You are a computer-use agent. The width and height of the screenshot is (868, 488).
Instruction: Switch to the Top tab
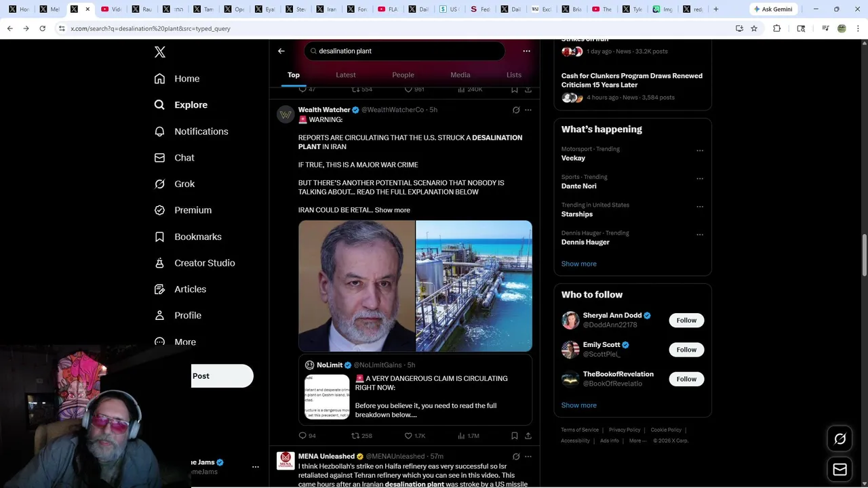tap(294, 75)
